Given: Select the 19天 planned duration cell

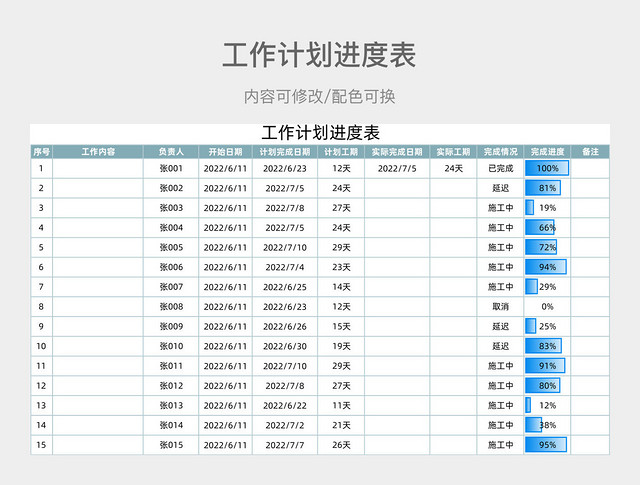Looking at the screenshot, I should [341, 346].
